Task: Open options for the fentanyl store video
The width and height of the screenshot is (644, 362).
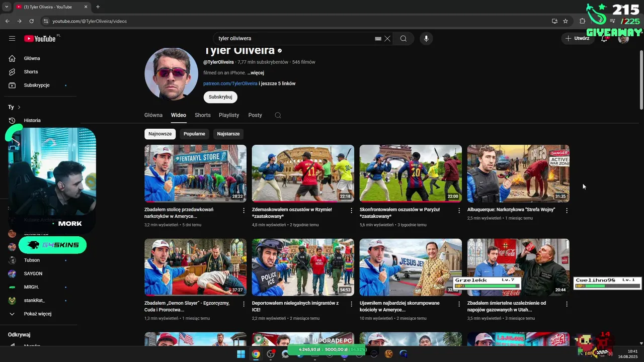Action: pyautogui.click(x=244, y=211)
